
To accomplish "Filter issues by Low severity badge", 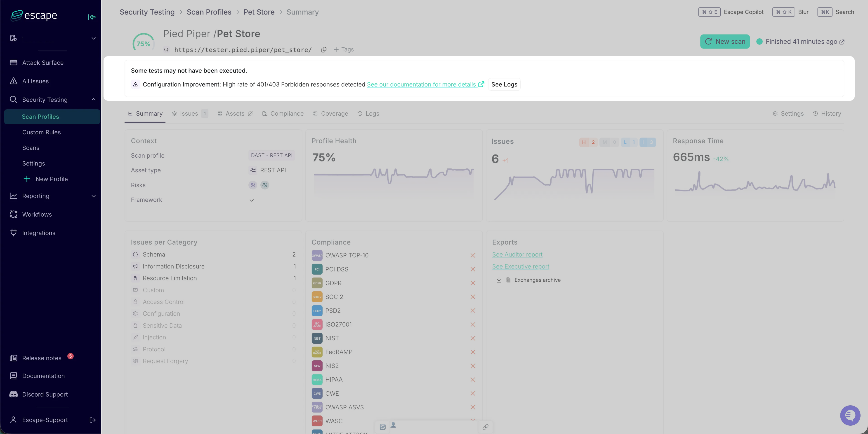I will pos(629,142).
